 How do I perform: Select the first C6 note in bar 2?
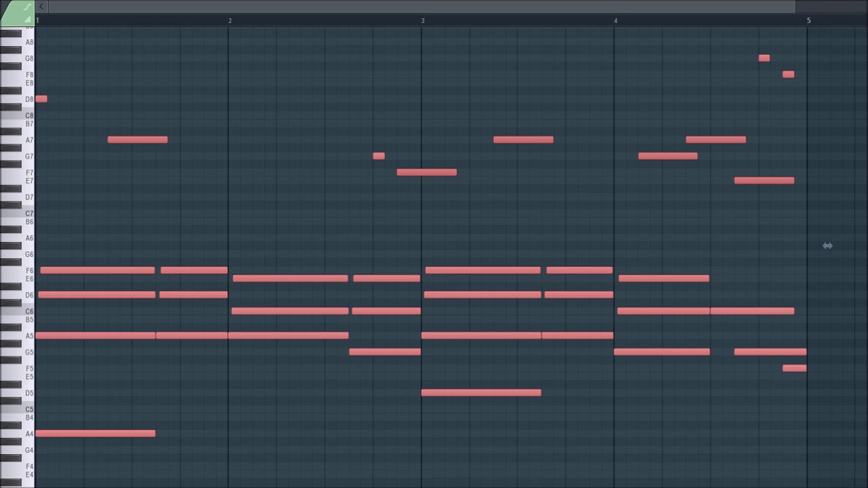tap(290, 311)
